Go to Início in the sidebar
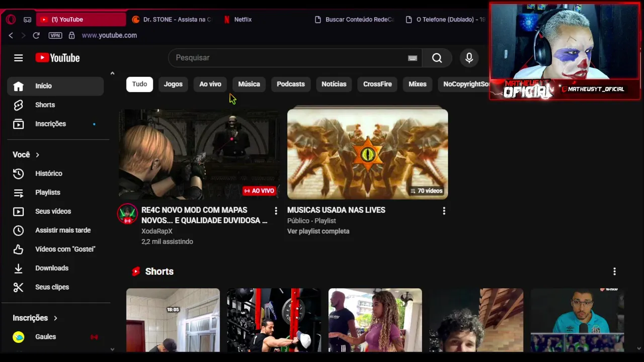 (55, 86)
